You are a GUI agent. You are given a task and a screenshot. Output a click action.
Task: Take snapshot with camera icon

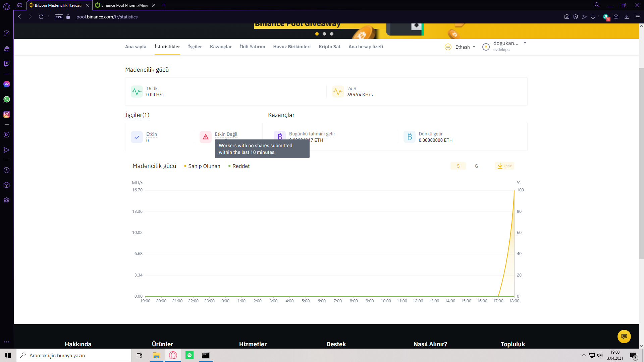[567, 17]
